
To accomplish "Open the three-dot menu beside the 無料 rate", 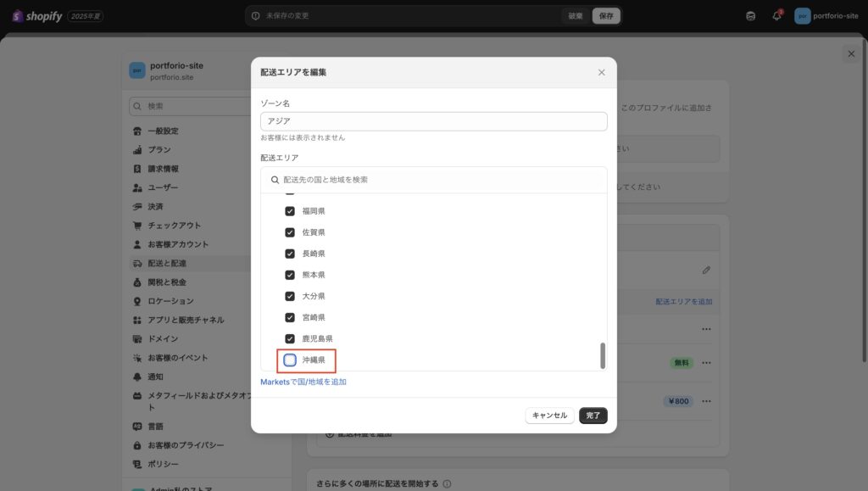I will (x=706, y=363).
